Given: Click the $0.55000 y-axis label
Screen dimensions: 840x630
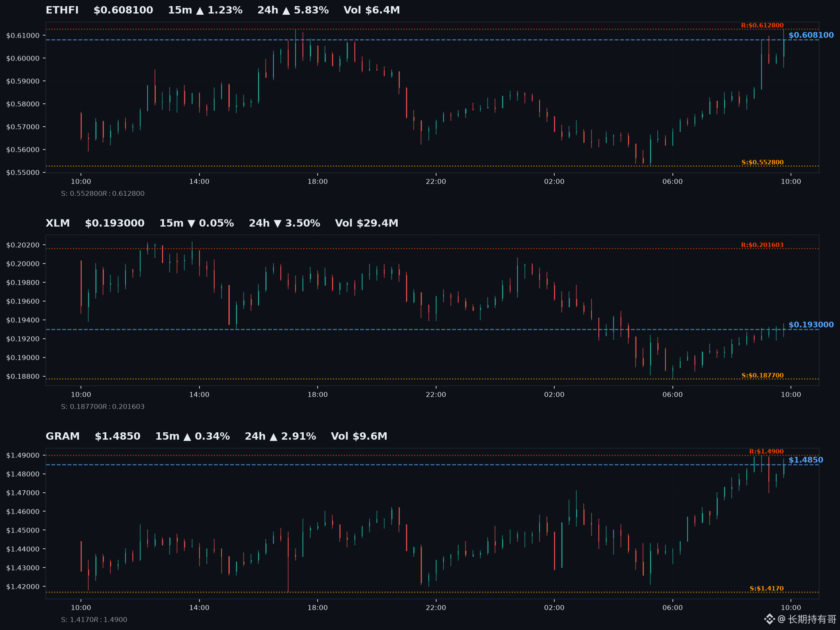Looking at the screenshot, I should point(23,173).
